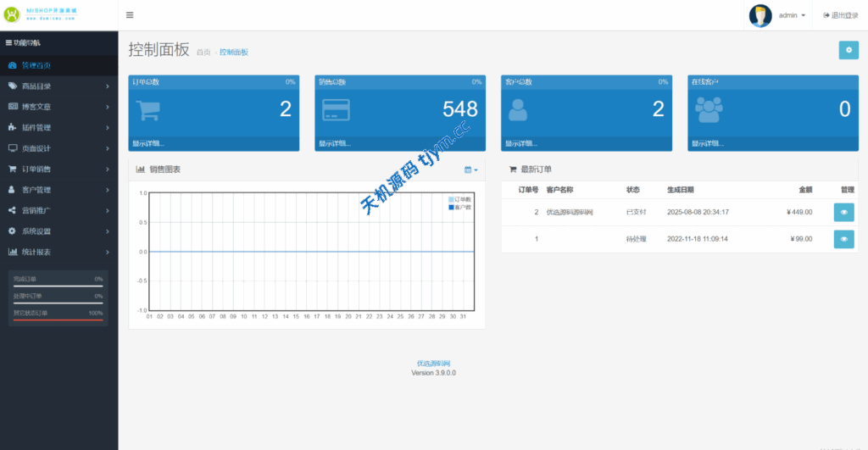Click the 管理首页 dashboard icon

pyautogui.click(x=12, y=65)
